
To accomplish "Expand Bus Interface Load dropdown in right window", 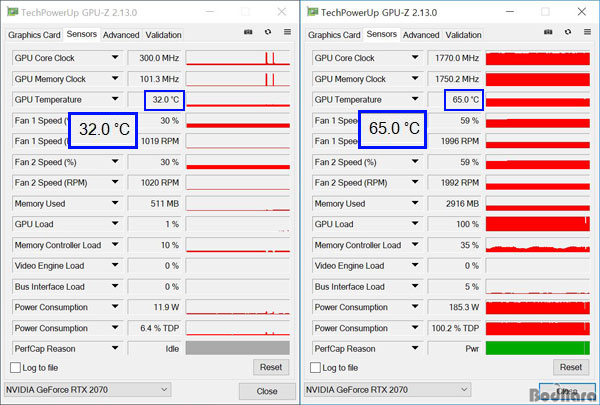I will click(415, 286).
